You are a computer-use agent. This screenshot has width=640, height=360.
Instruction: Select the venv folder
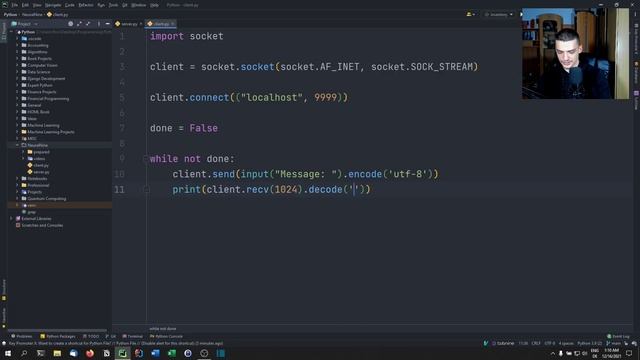click(31, 205)
